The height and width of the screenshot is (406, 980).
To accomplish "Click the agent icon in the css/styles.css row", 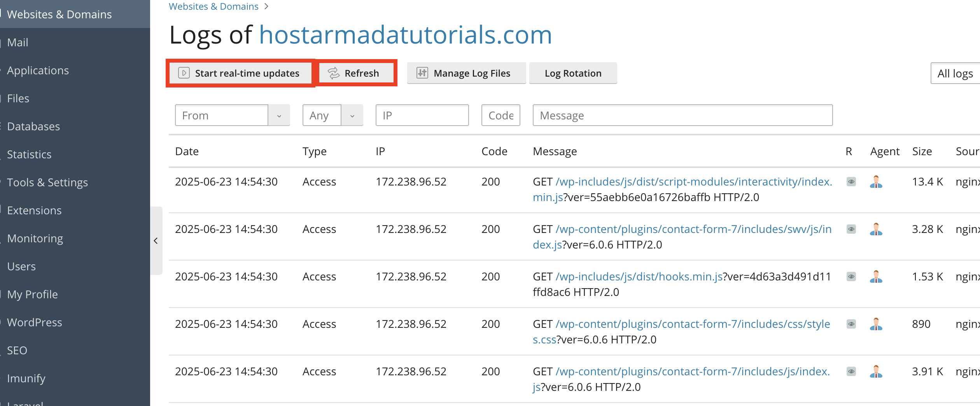I will [x=876, y=324].
